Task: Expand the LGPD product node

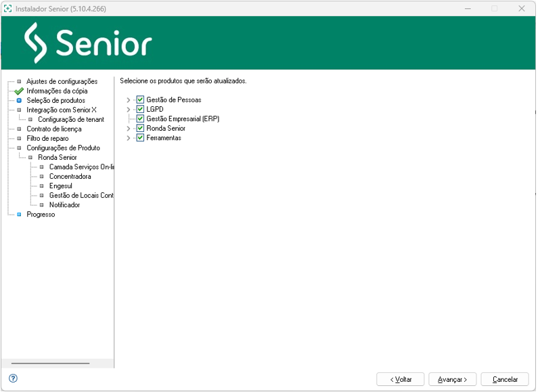Action: coord(129,110)
